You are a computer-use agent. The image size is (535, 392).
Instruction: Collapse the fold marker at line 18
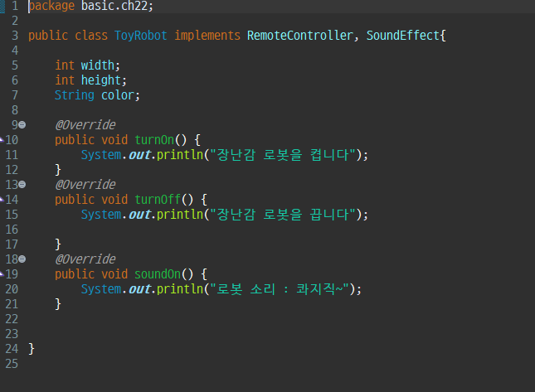[x=22, y=259]
